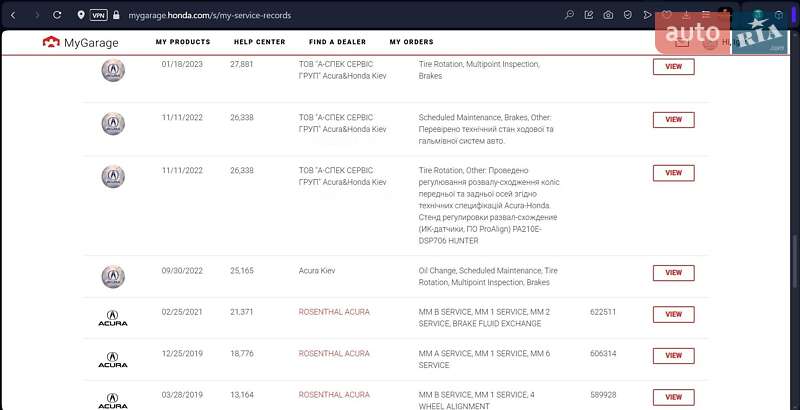The image size is (800, 410).
Task: Click the browser forward arrow
Action: pyautogui.click(x=37, y=15)
